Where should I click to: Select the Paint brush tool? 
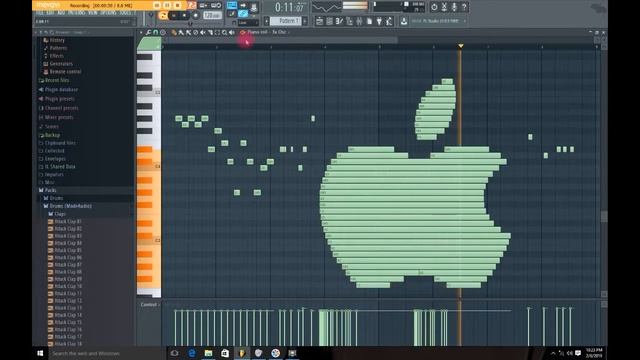181,32
